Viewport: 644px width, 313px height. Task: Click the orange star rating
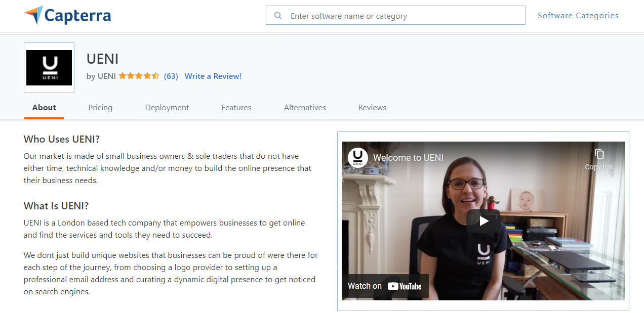139,76
